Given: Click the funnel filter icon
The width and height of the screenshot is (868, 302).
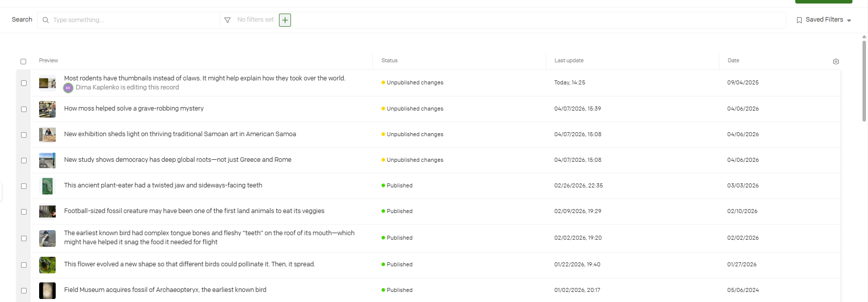Looking at the screenshot, I should 227,20.
